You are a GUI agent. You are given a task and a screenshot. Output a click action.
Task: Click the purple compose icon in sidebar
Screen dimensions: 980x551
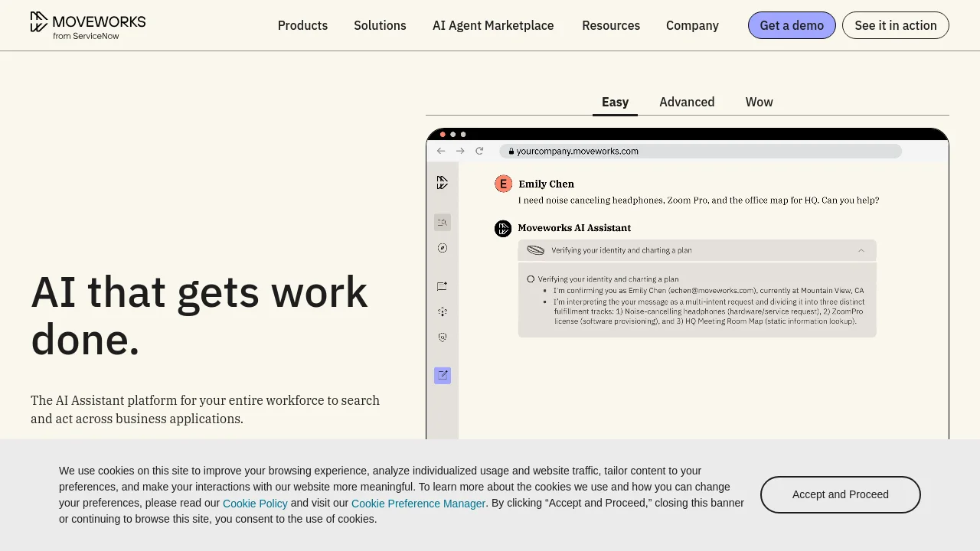tap(443, 375)
